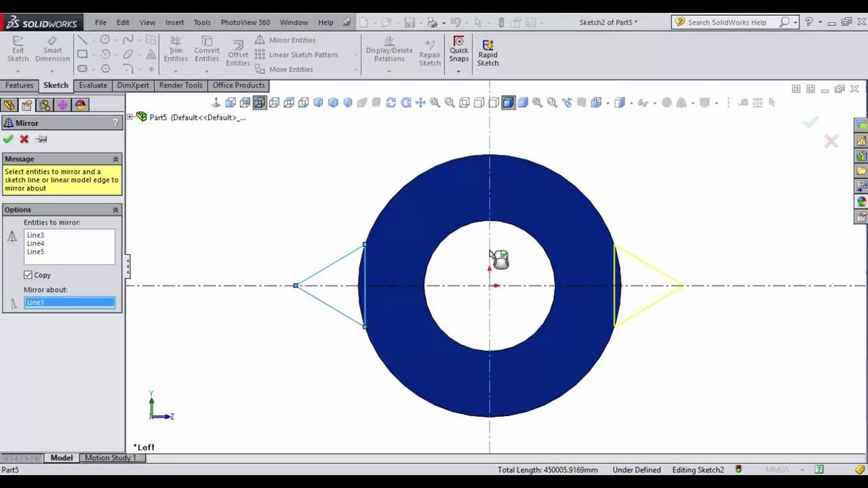Open the Convert Entities dropdown arrow
Image resolution: width=868 pixels, height=488 pixels.
207,70
